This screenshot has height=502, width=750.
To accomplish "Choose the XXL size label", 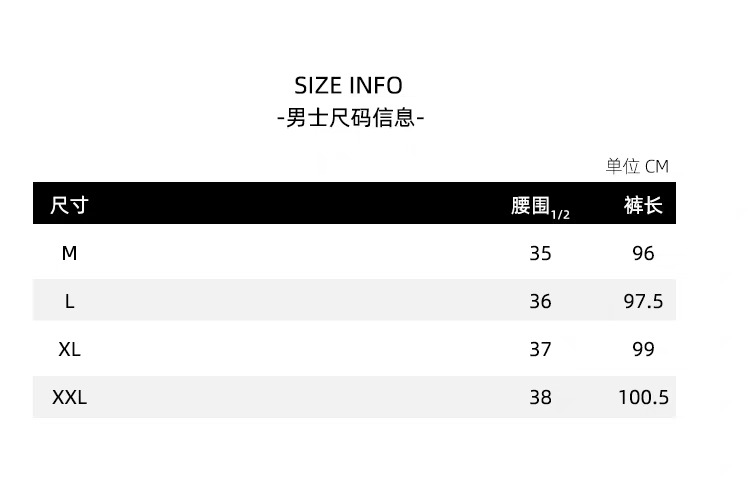I will click(x=69, y=397).
